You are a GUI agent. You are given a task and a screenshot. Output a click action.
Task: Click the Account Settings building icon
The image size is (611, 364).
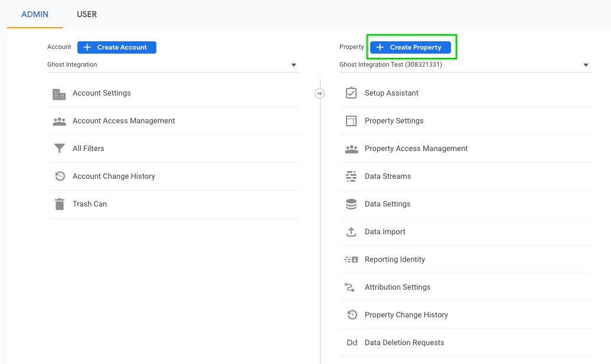pyautogui.click(x=59, y=94)
